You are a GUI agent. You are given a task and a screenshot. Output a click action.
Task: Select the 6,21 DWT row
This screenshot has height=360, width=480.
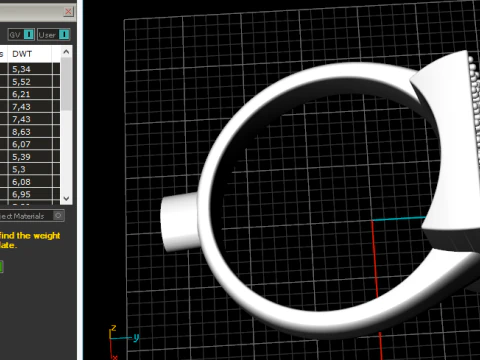click(30, 94)
